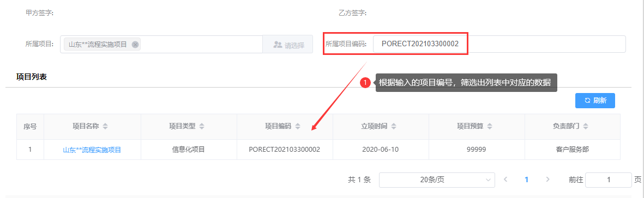Open the 山东**流程实施项目 link in table

pyautogui.click(x=92, y=150)
